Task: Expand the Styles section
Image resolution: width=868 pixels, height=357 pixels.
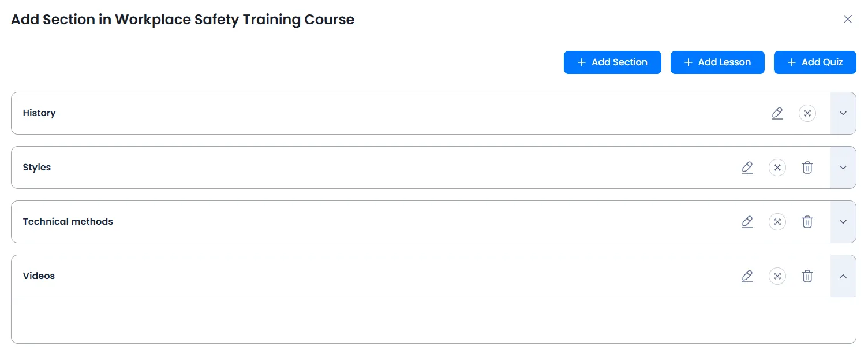Action: (x=843, y=168)
